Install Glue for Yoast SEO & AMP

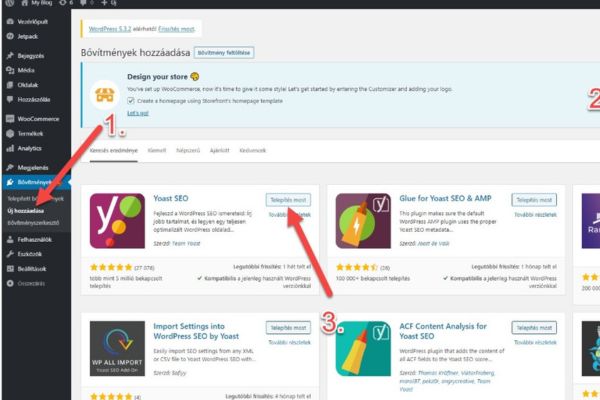tap(534, 200)
